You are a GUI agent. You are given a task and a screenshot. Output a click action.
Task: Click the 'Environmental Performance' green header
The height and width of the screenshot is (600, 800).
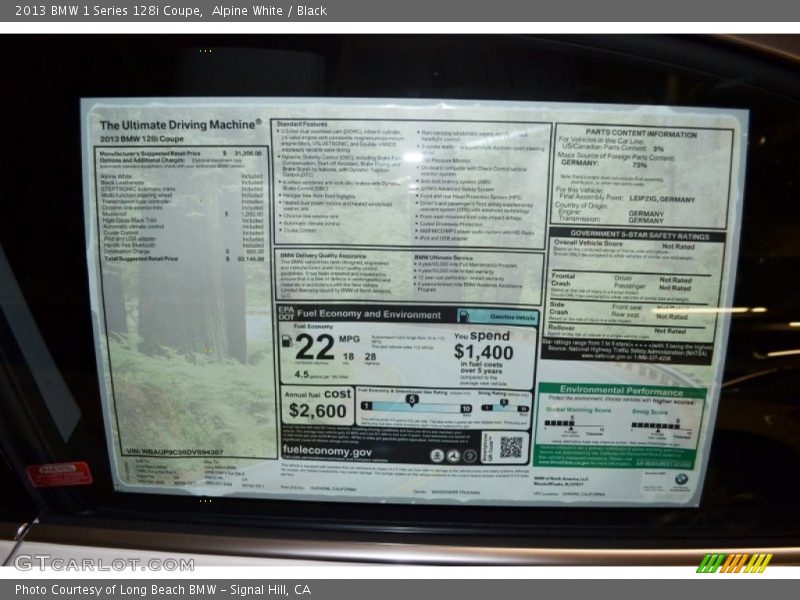621,391
